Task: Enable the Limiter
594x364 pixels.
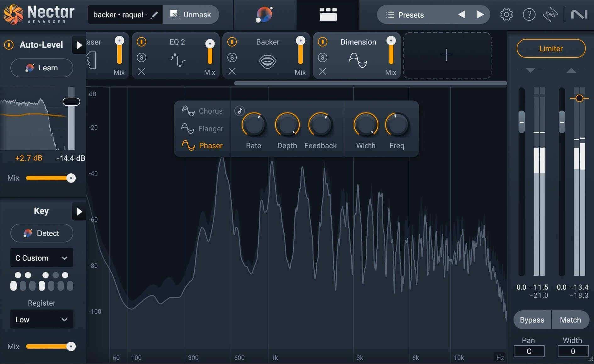Action: tap(551, 48)
